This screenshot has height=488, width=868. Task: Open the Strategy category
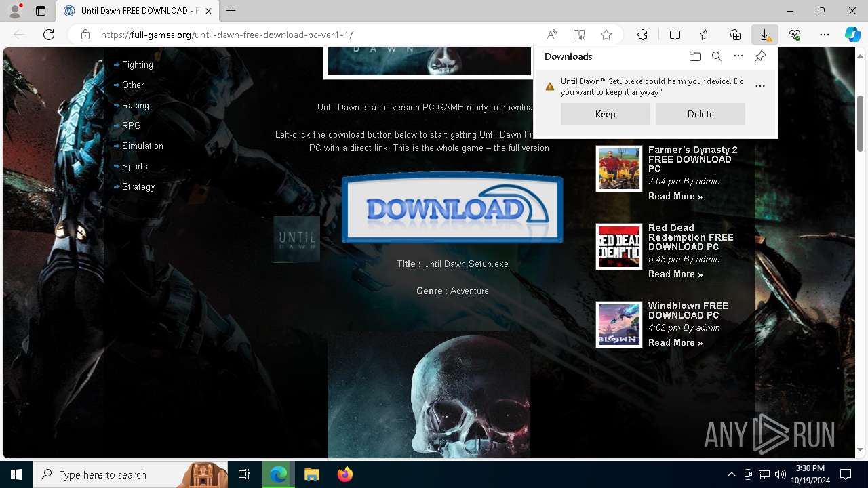pos(138,187)
